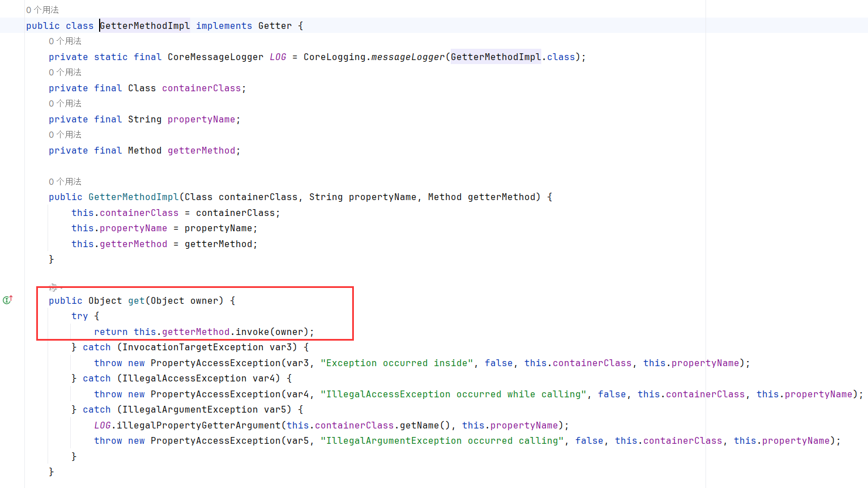The image size is (868, 488).
Task: Open usages hint above the GetterMethodImpl constructor
Action: (65, 182)
